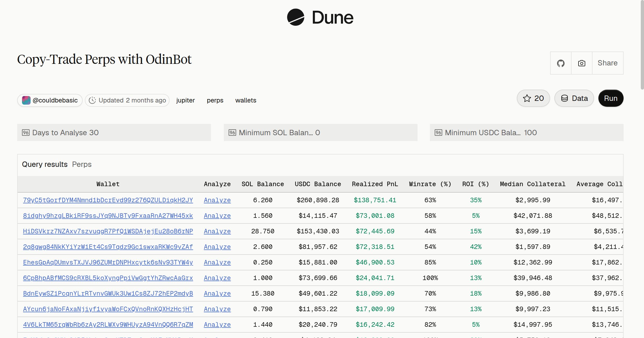Sort by the Wallet column header
This screenshot has height=338, width=644.
108,184
